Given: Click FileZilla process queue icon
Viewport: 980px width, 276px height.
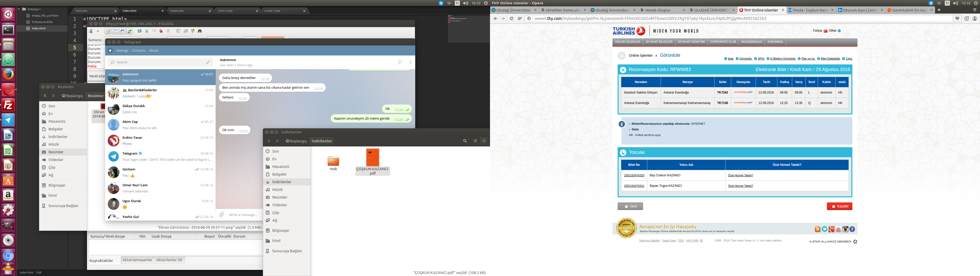Looking at the screenshot, I should pos(147,31).
